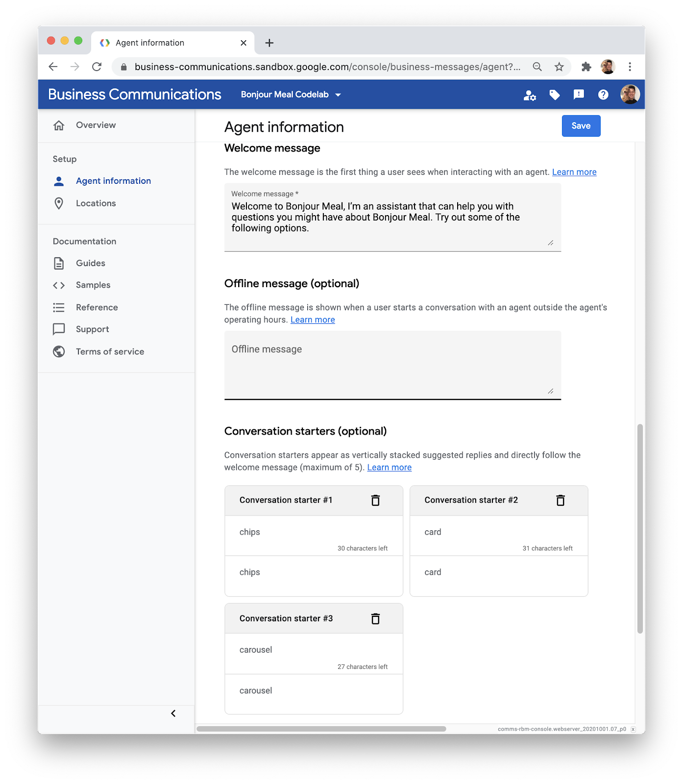
Task: Open the tag icon in header
Action: (x=555, y=95)
